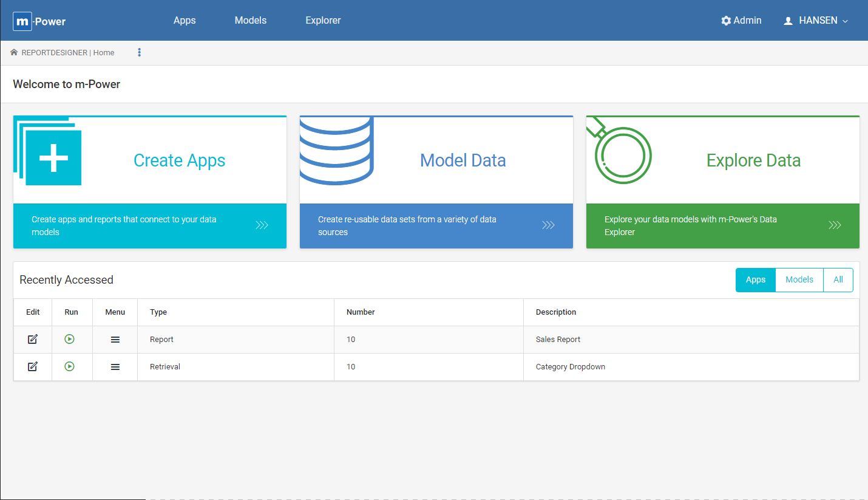Image resolution: width=868 pixels, height=500 pixels.
Task: Click the Admin gear icon
Action: click(x=726, y=21)
